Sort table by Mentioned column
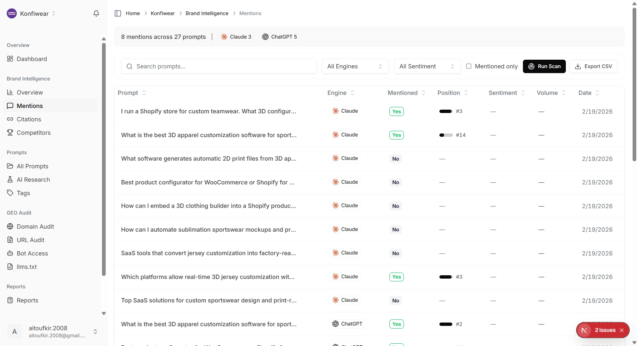 point(407,93)
